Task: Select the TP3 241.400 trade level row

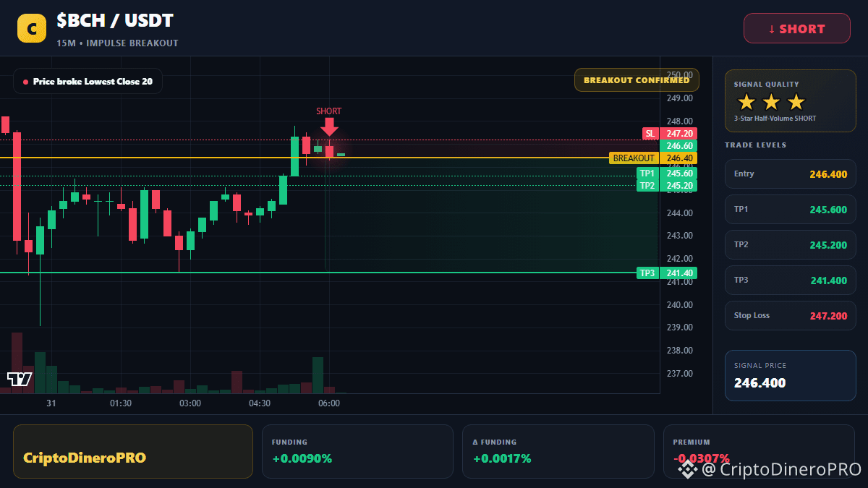Action: (791, 281)
